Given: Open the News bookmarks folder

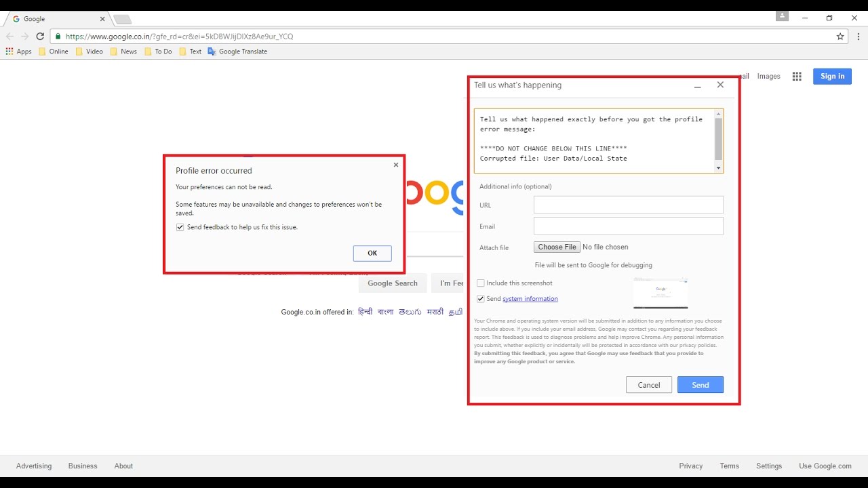Looking at the screenshot, I should pyautogui.click(x=123, y=52).
